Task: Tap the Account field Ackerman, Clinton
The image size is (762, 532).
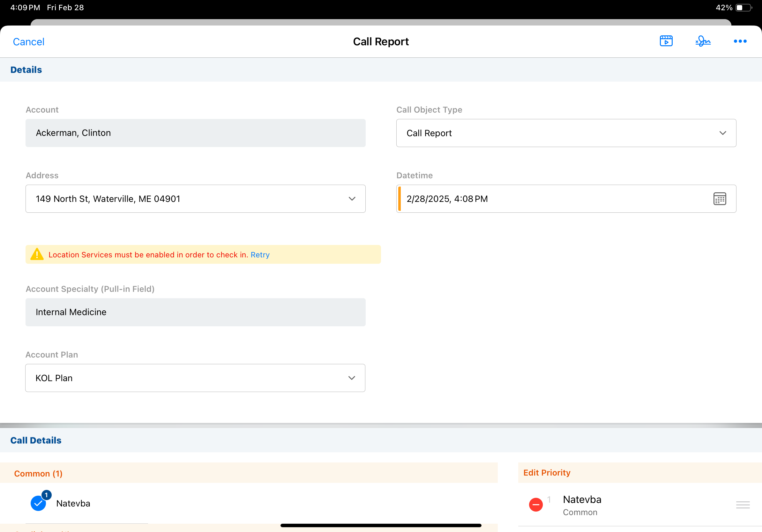Action: [x=195, y=133]
